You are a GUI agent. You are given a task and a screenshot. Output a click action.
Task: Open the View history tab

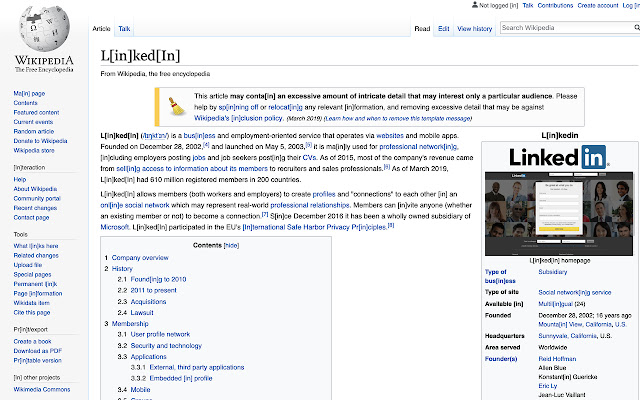(475, 29)
